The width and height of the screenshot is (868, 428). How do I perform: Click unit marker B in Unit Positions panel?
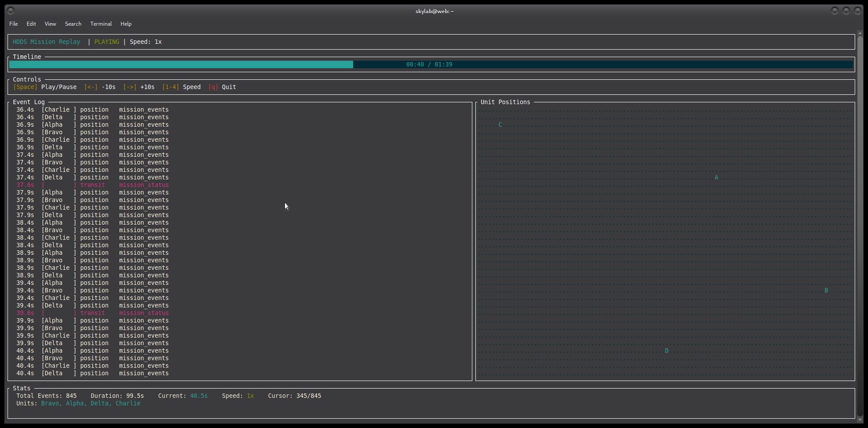[826, 290]
